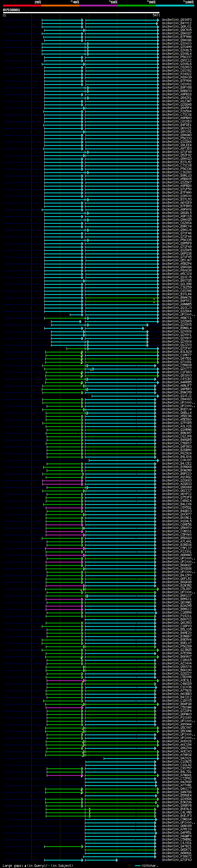The width and height of the screenshot is (197, 868).
Task: Select the UniRef100_Q7PSR5 label
Action: point(176,423)
